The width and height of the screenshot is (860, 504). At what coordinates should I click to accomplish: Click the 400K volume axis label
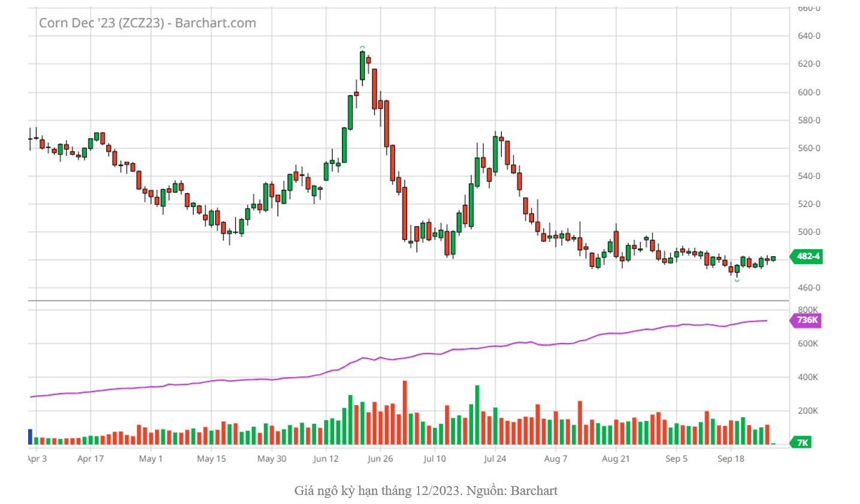point(808,377)
